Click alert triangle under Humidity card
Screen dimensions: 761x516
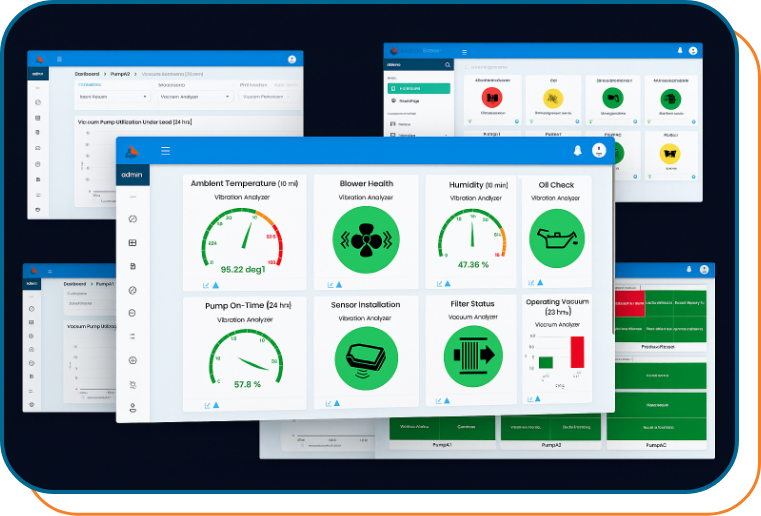coord(447,283)
